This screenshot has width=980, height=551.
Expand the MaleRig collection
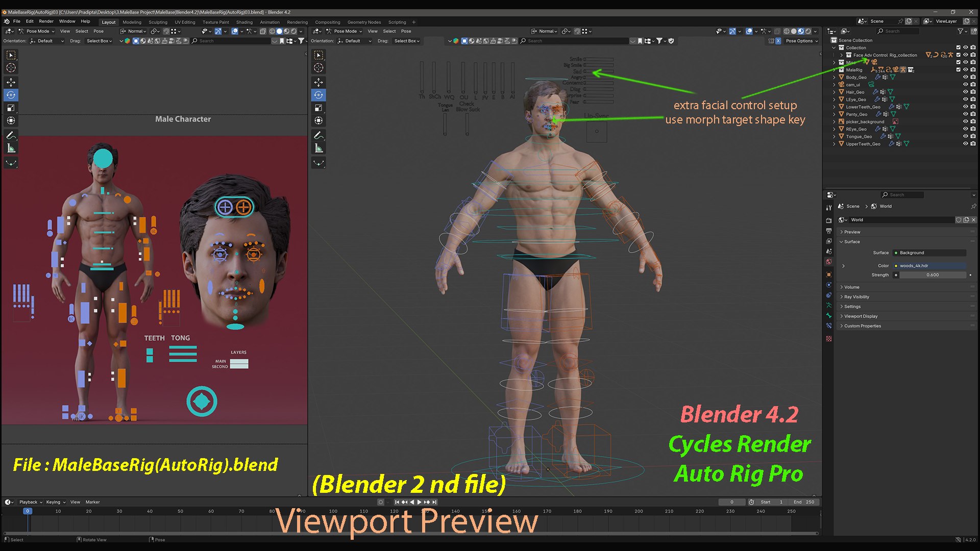pyautogui.click(x=835, y=70)
